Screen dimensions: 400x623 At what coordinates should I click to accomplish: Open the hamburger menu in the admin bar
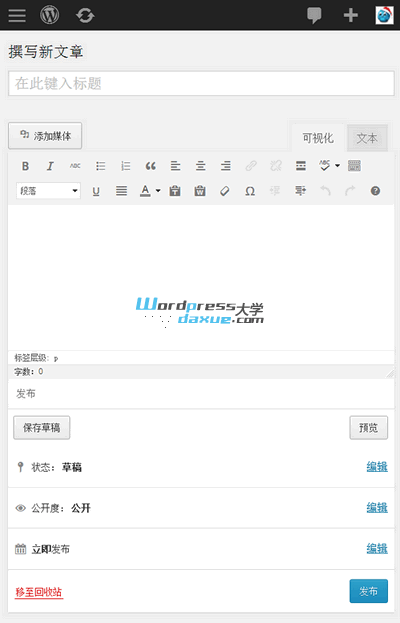tap(17, 15)
